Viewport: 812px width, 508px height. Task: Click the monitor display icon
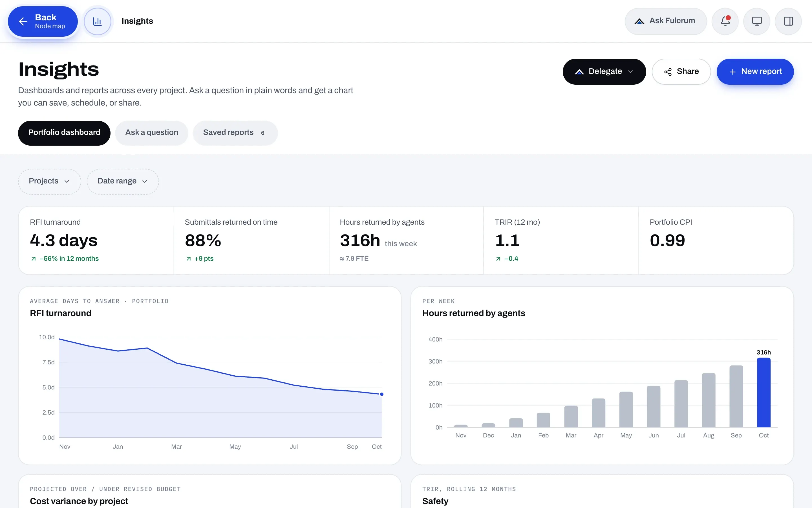click(757, 21)
